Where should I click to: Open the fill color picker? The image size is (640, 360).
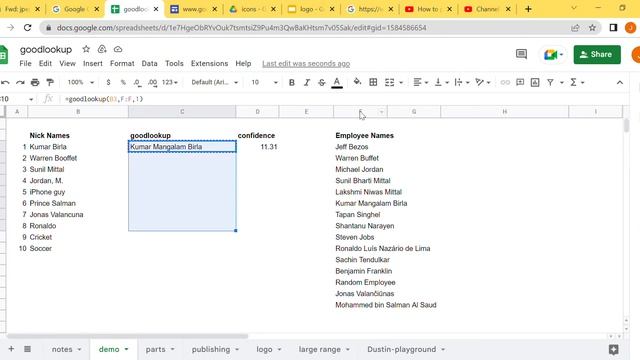357,82
